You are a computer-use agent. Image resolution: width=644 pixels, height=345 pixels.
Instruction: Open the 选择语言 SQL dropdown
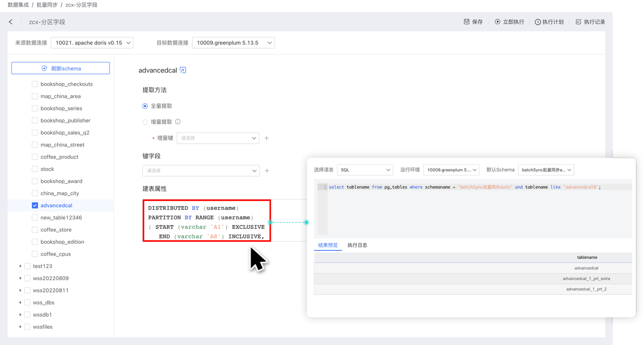pos(365,170)
